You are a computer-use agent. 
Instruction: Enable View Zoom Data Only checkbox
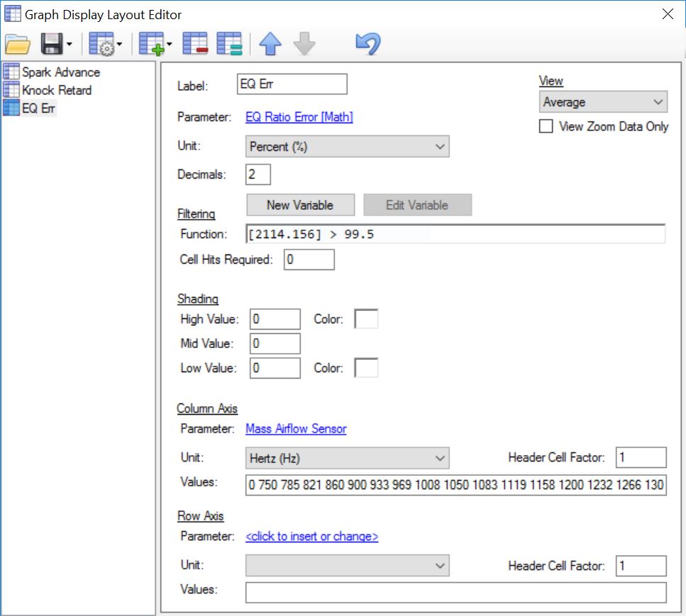point(546,126)
